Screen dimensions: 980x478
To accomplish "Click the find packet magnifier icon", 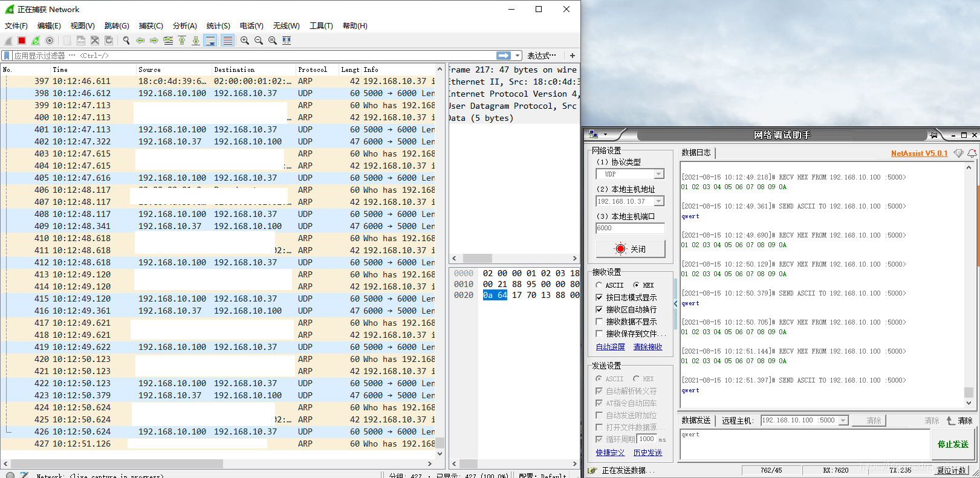I will point(126,40).
